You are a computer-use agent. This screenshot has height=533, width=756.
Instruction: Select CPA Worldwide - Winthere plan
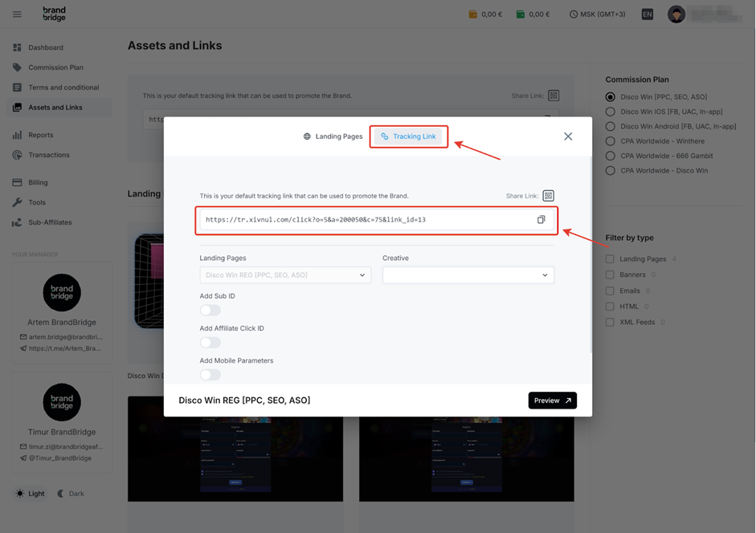click(611, 141)
